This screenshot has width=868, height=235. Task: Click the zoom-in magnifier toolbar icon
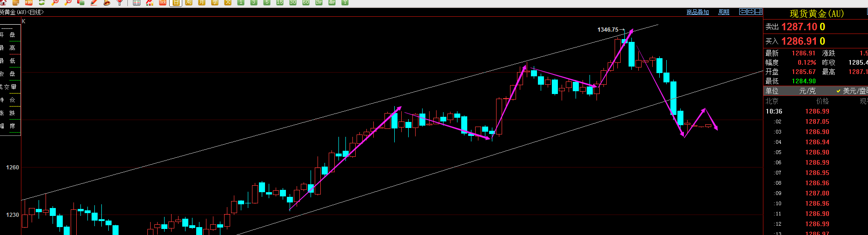click(55, 2)
